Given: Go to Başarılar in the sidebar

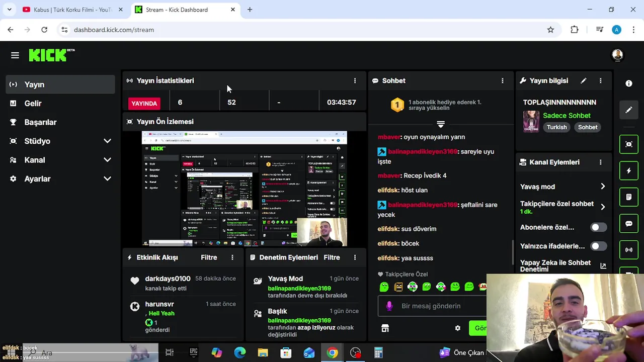Looking at the screenshot, I should (60, 122).
